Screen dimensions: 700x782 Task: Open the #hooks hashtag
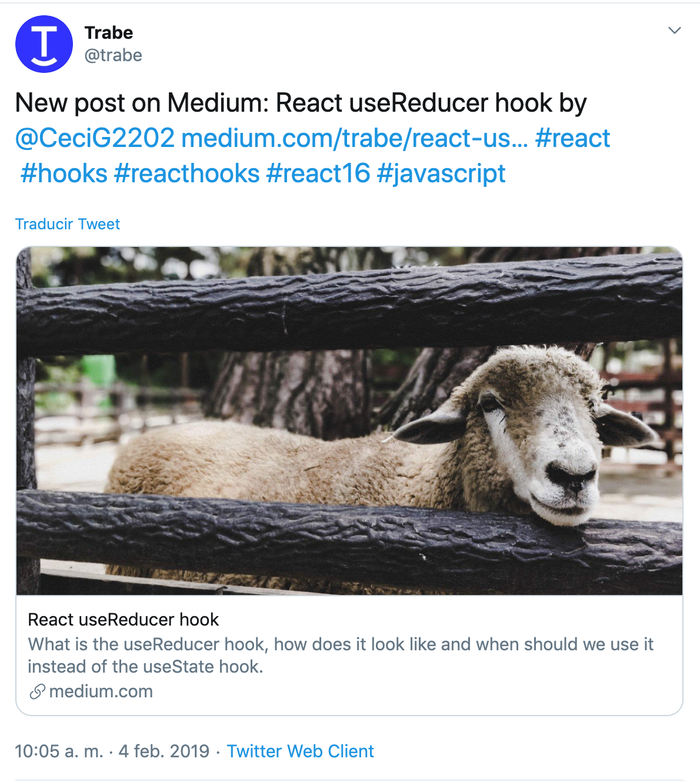point(64,174)
